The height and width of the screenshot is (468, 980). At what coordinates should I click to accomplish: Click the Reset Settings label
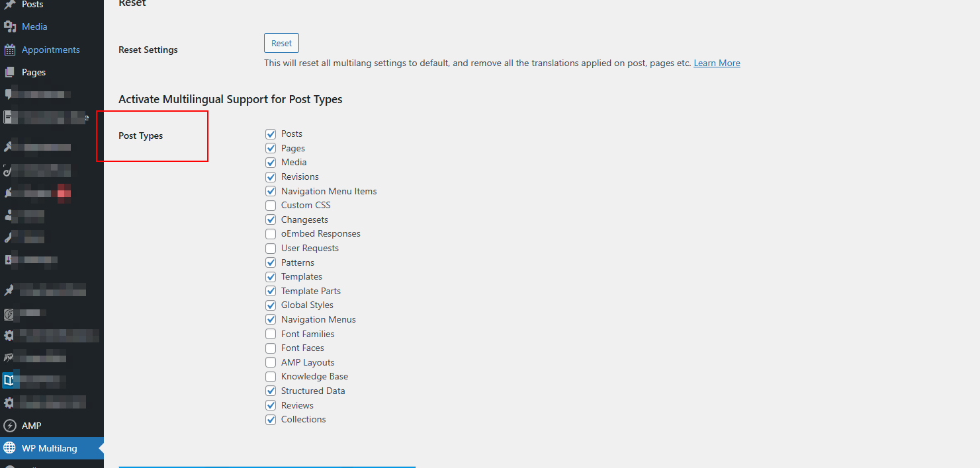[x=148, y=50]
